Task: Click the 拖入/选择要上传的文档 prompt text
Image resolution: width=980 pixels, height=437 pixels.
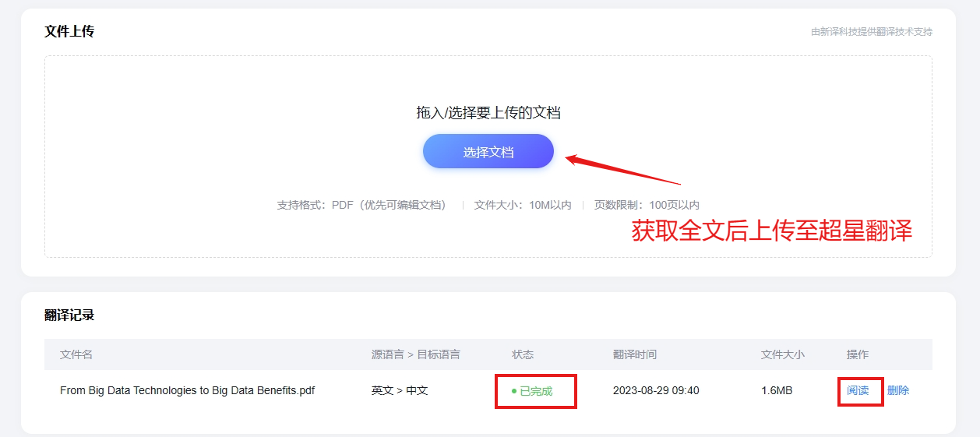Action: pos(488,113)
